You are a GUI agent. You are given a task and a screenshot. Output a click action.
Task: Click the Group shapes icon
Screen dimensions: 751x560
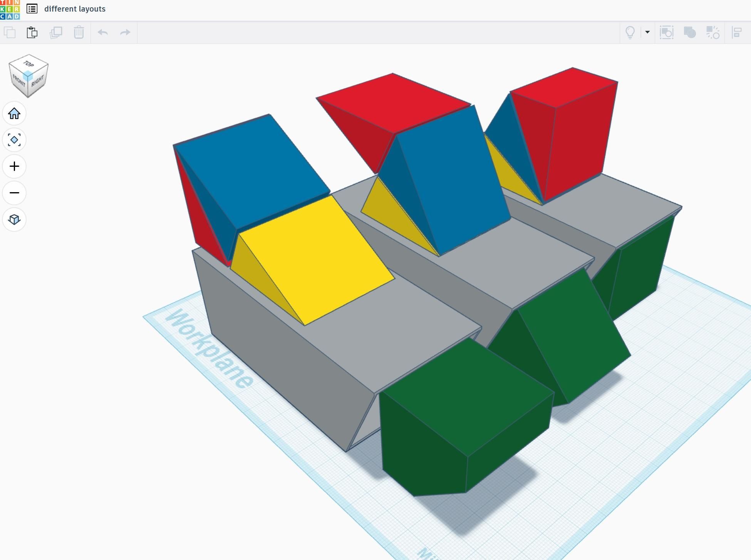point(667,32)
